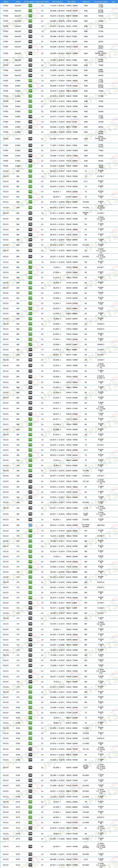118x868 pixels.
Task: Click the petrol icon in S80 4.4 B 8444 S row
Action: [x=30, y=344]
